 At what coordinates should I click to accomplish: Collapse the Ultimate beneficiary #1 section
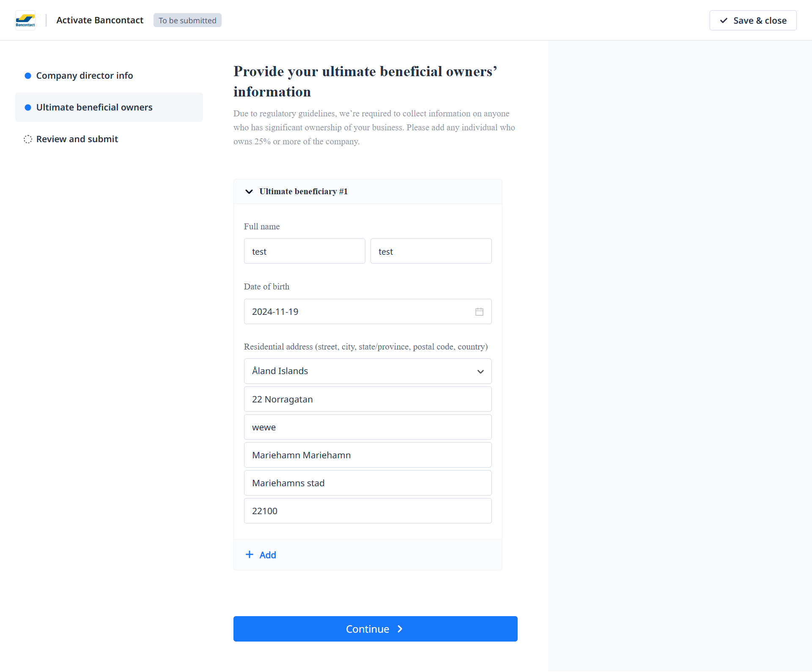(249, 192)
